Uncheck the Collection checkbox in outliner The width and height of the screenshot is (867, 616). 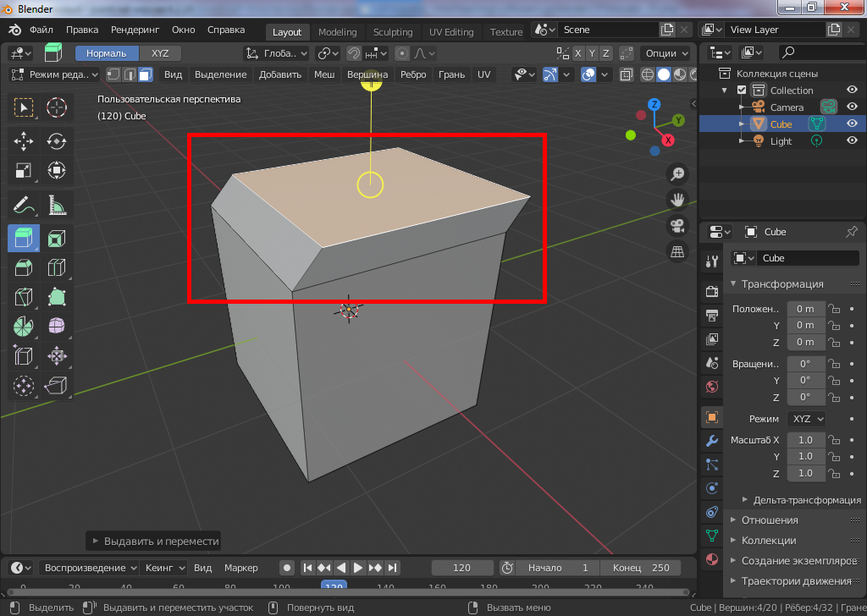tap(743, 91)
